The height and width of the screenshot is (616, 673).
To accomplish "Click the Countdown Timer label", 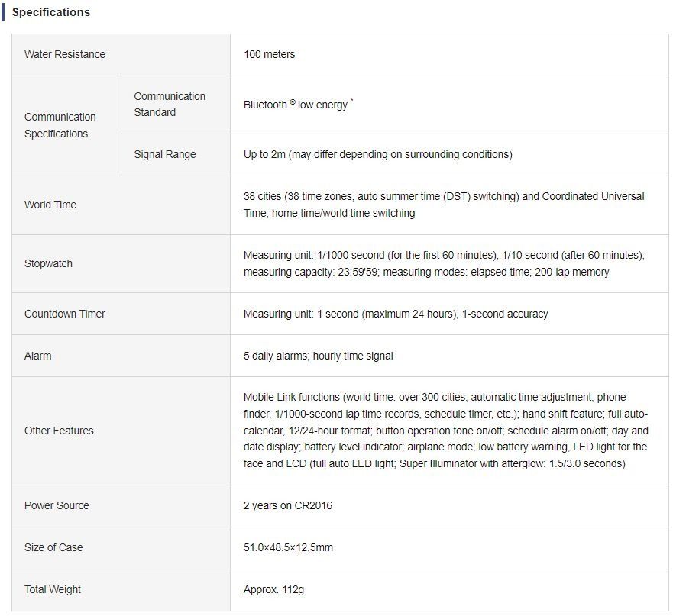I will click(x=65, y=314).
